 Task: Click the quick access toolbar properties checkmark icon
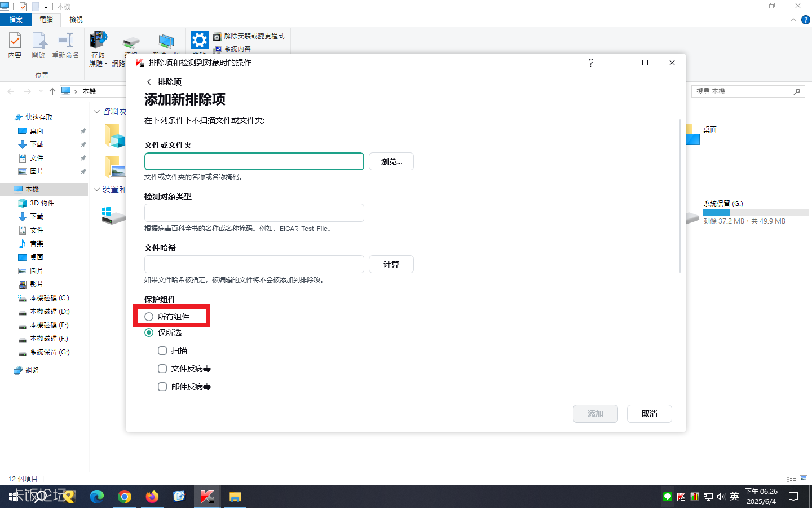23,7
